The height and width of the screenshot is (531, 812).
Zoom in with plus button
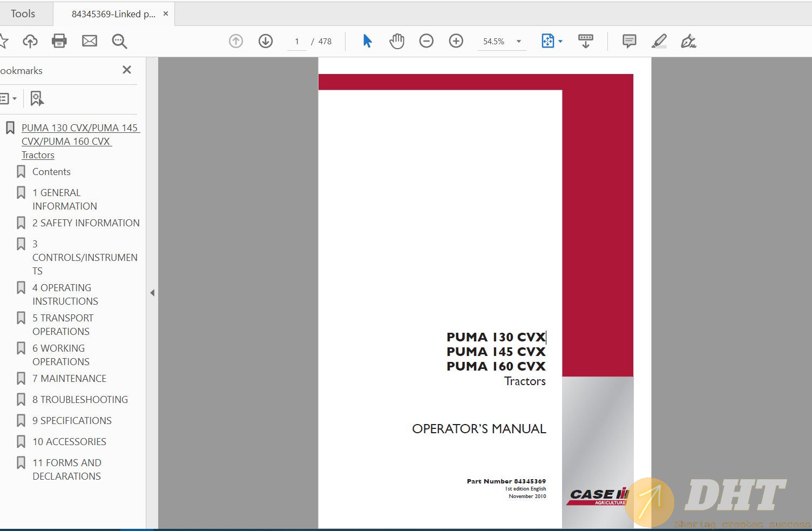click(456, 41)
